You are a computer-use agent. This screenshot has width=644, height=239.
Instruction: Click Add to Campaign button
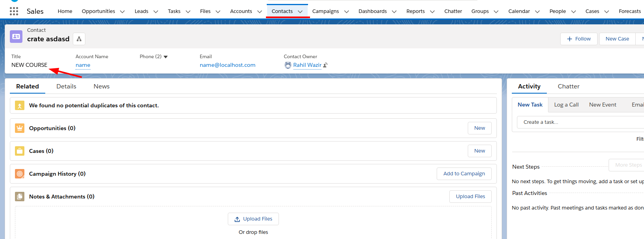(464, 174)
